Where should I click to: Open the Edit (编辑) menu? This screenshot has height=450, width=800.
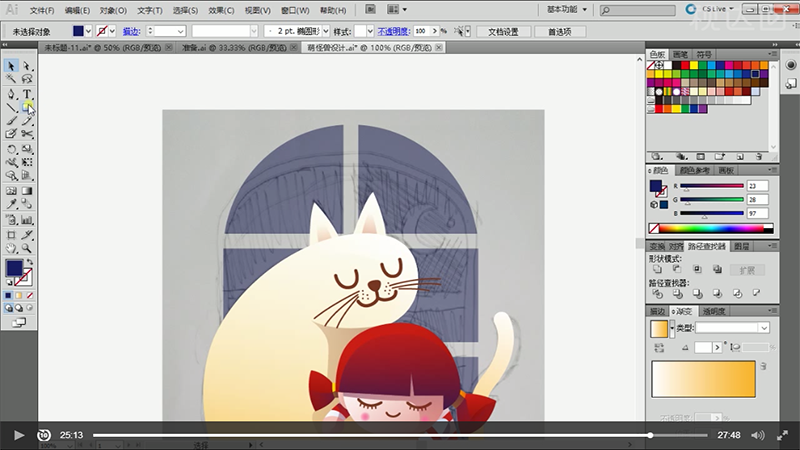click(78, 10)
